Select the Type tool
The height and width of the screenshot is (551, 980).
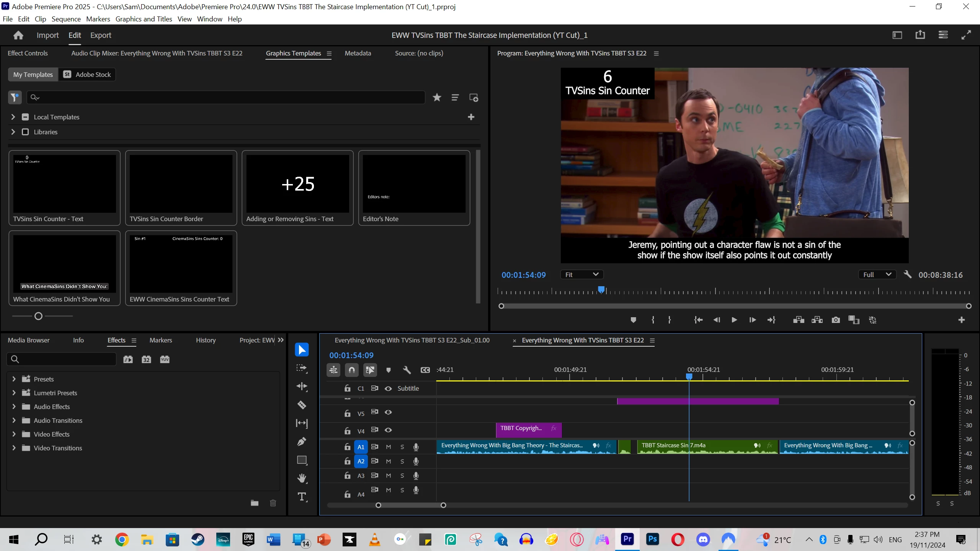pyautogui.click(x=302, y=497)
